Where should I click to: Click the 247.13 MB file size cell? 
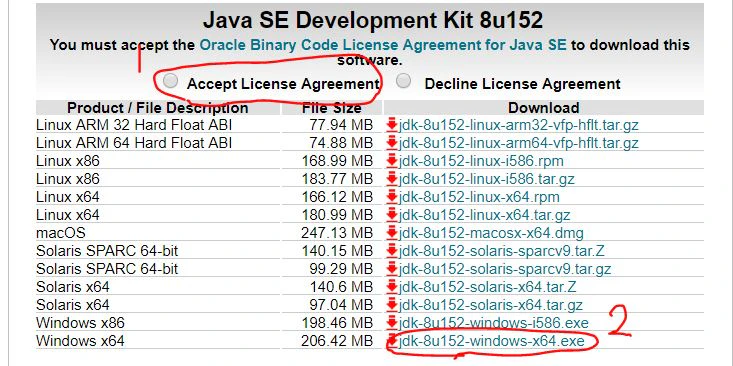pos(338,233)
